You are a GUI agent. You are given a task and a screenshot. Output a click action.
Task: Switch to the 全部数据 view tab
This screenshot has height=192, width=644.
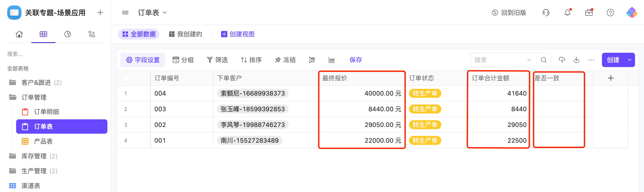[x=139, y=34]
